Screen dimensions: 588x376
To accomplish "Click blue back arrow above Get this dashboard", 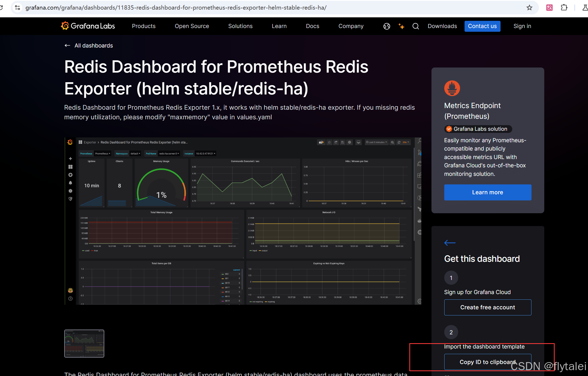I will pyautogui.click(x=450, y=243).
